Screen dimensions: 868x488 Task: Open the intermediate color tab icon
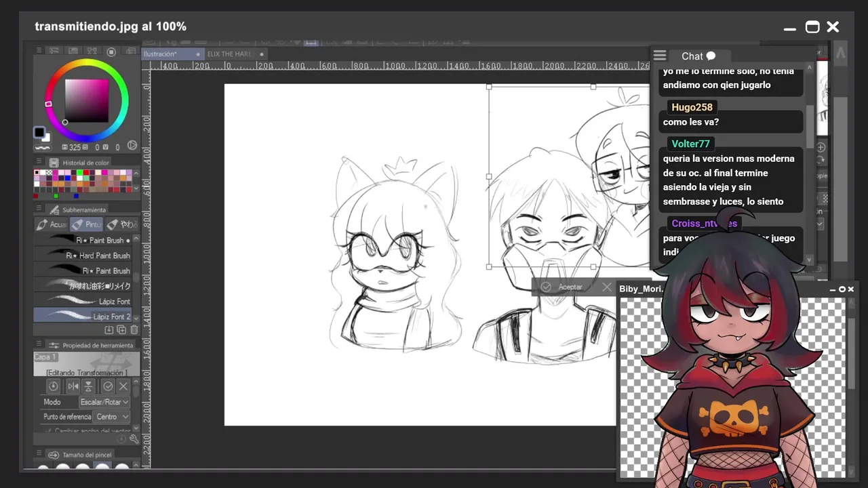91,51
